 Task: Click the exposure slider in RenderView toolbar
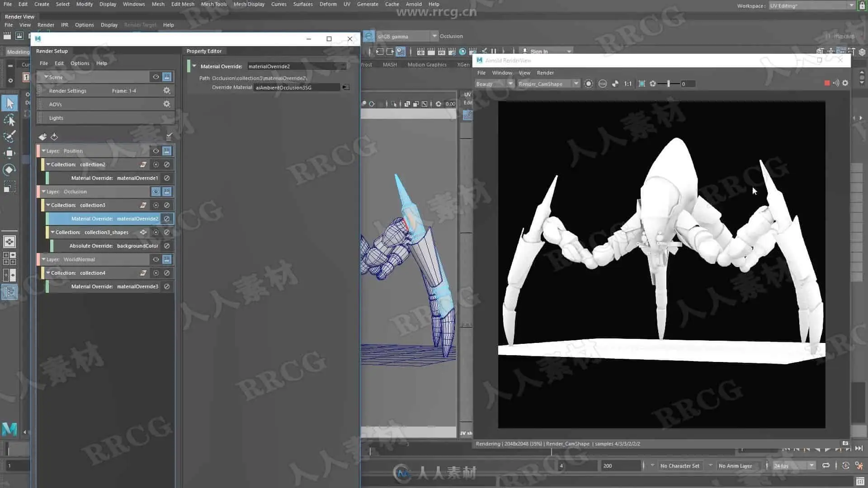669,84
